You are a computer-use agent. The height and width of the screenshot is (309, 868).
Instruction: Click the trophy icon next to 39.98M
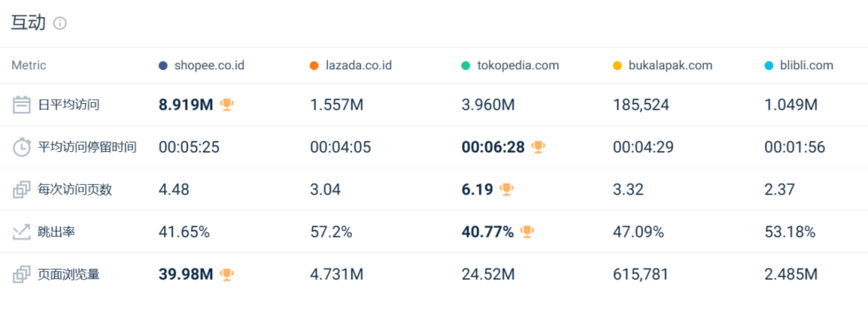coord(227,274)
